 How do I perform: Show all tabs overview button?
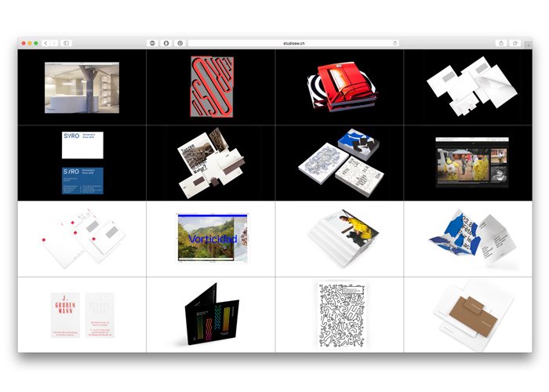[x=515, y=43]
